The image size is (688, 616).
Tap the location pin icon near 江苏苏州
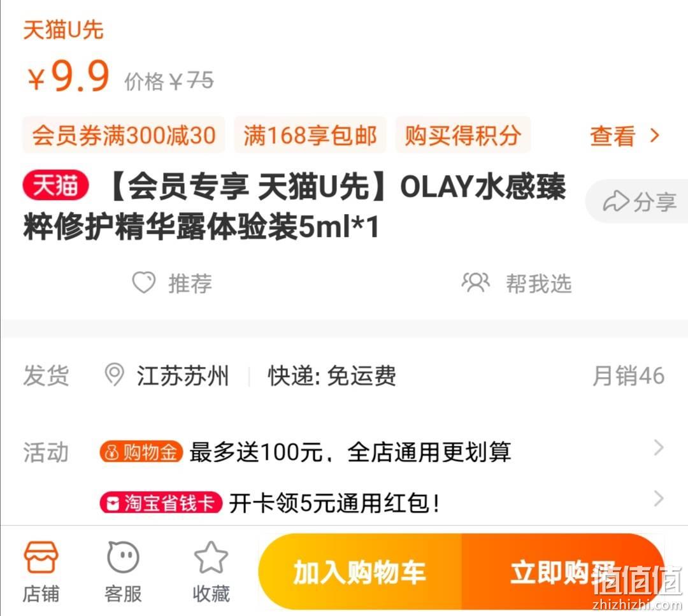[x=114, y=375]
